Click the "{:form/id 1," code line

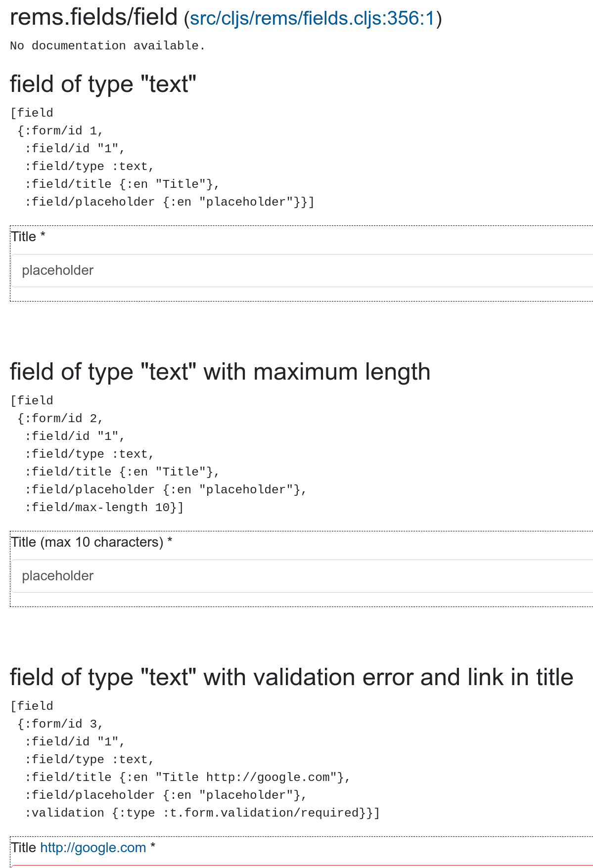60,131
